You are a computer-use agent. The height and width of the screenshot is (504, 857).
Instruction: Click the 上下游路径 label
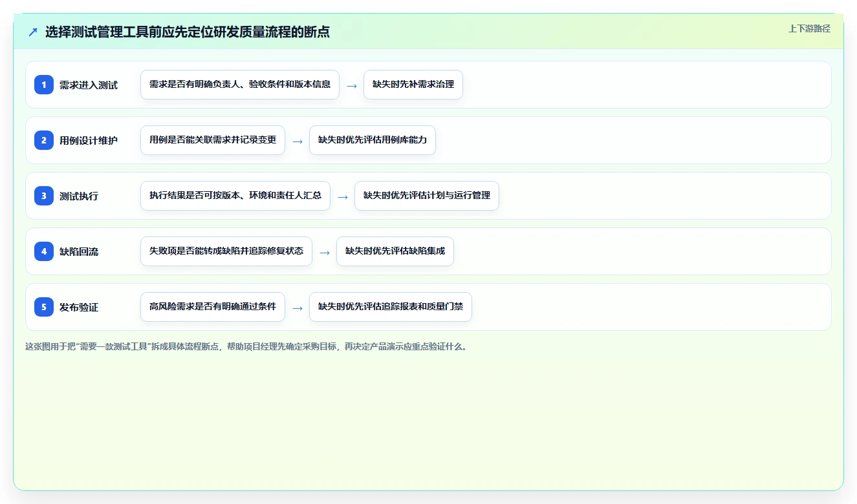point(809,28)
